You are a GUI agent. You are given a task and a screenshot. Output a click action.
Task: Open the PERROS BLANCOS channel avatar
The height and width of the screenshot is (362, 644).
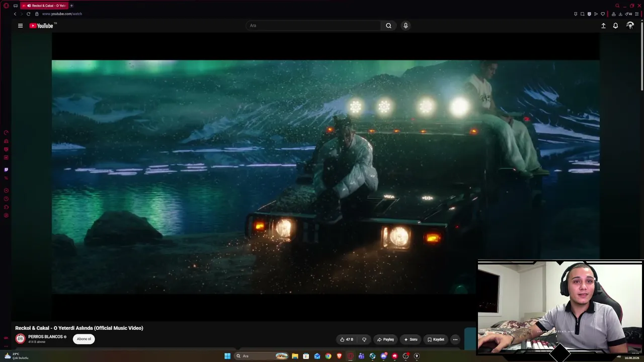pos(20,339)
